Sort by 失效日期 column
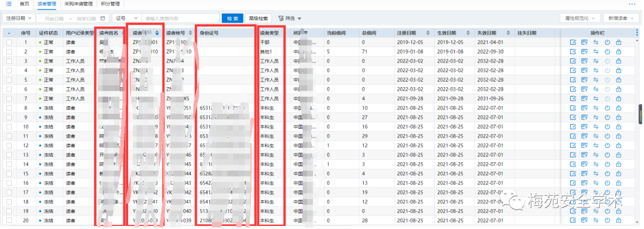 [x=508, y=33]
